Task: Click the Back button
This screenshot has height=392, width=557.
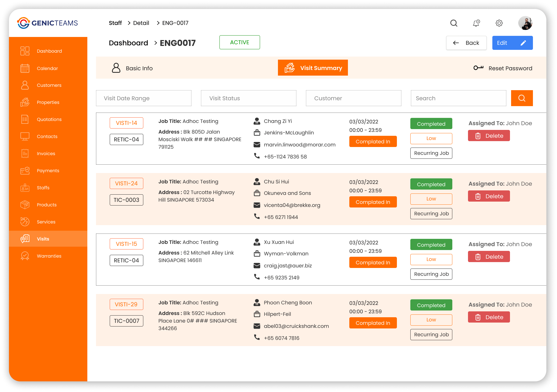Action: pos(466,43)
